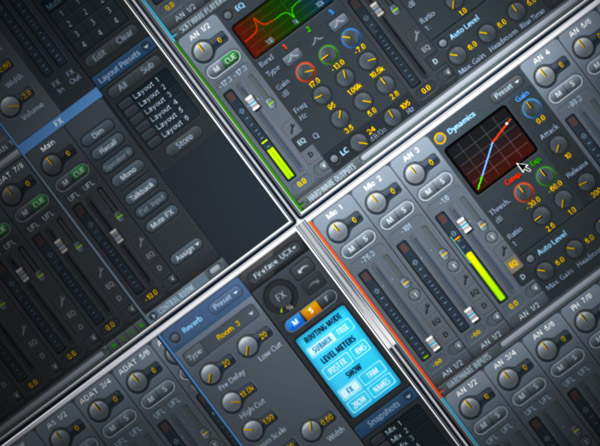Click the blue global Mute M button
Screen dimensions: 600x446
[x=295, y=322]
